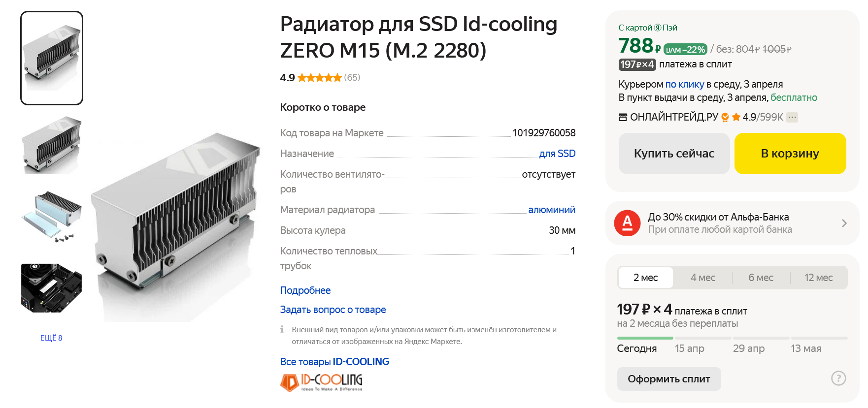Click the seller storefront icon beside ОНЛАЙНТРЕЙД.РУ
This screenshot has height=408, width=868.
[623, 117]
